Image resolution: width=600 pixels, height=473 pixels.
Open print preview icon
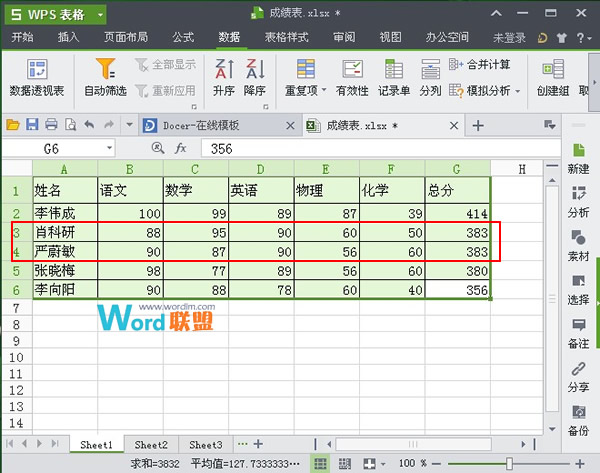(70, 125)
